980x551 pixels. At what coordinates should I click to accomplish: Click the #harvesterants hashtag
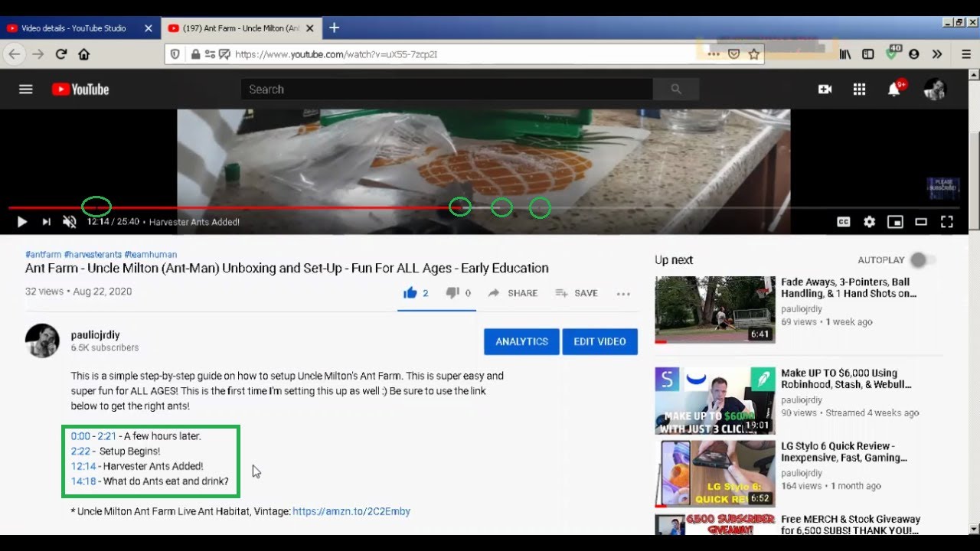tap(93, 255)
